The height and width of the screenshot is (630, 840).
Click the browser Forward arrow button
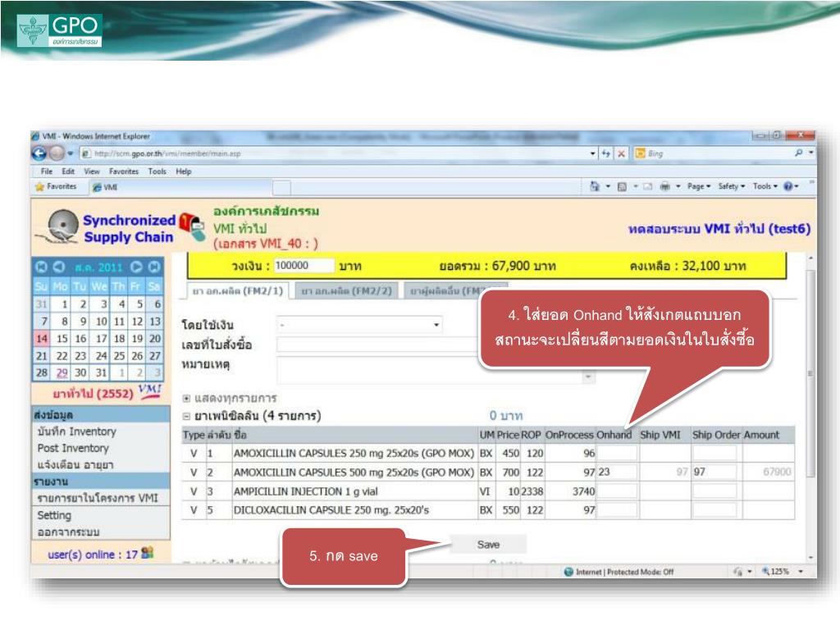pyautogui.click(x=57, y=153)
